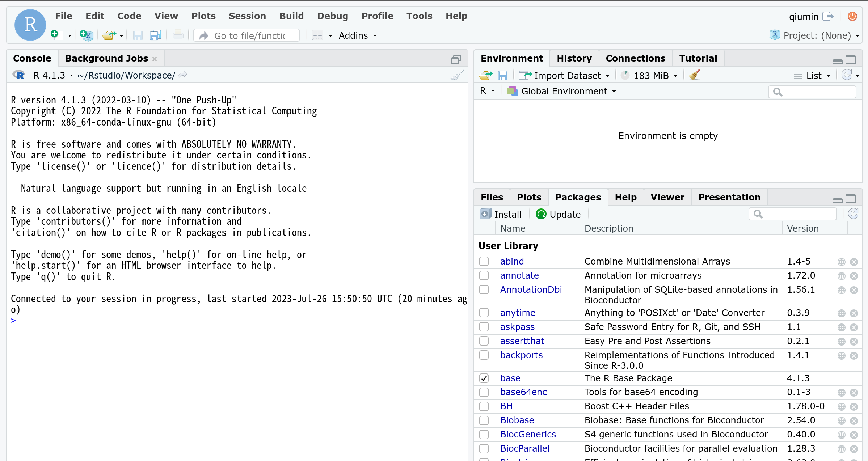Image resolution: width=868 pixels, height=461 pixels.
Task: Click the Go to file/function field
Action: [249, 35]
